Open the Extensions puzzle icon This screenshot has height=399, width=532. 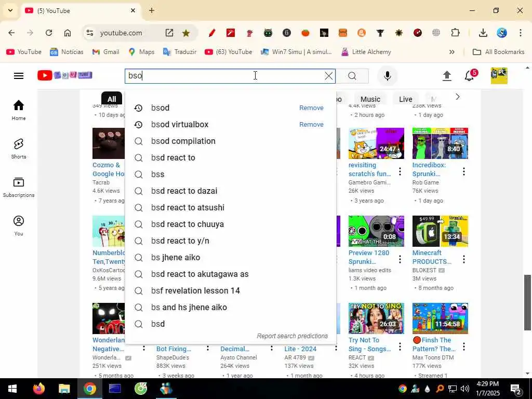[455, 33]
